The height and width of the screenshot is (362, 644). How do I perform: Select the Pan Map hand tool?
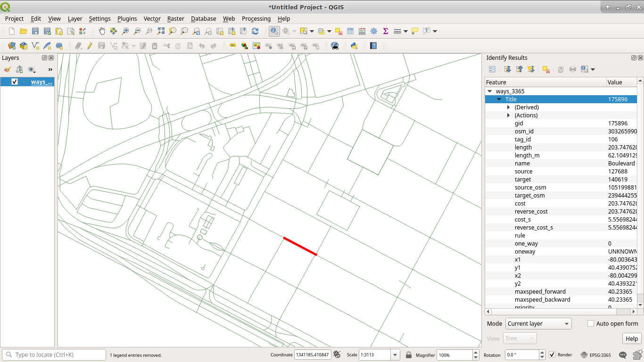102,31
